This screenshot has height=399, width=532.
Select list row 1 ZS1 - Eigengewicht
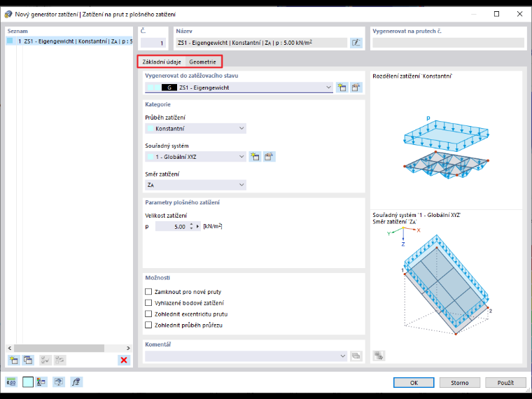69,41
